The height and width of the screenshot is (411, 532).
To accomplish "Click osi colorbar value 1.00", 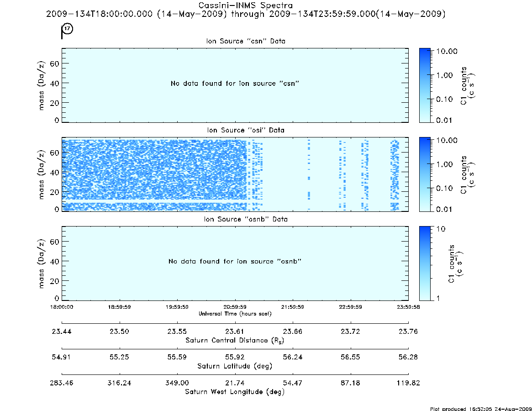I will (x=444, y=164).
